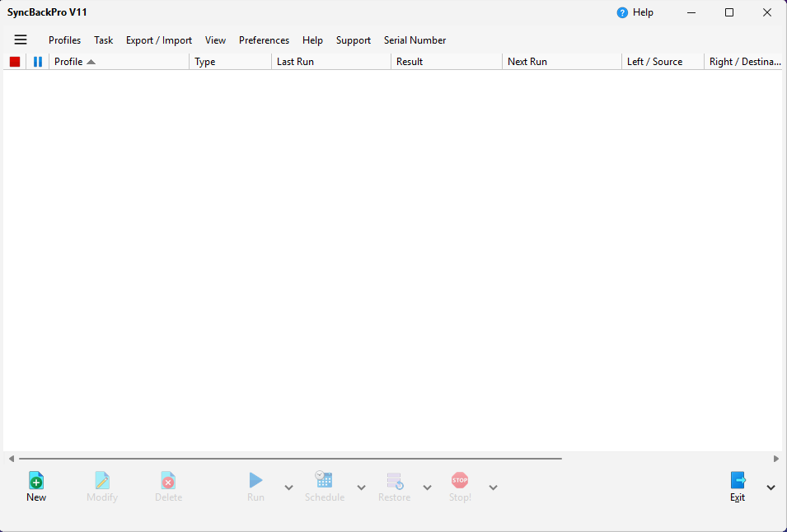The width and height of the screenshot is (787, 532).
Task: Expand the Restore options dropdown arrow
Action: [427, 488]
